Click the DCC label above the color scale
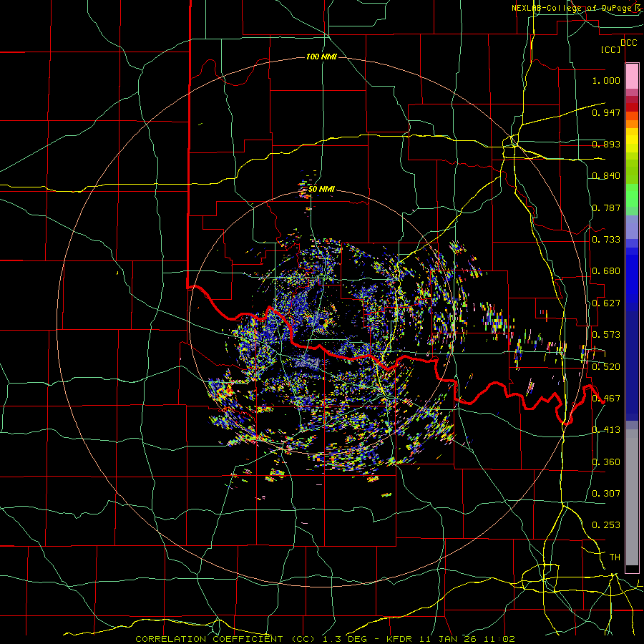644x644 pixels. [628, 43]
